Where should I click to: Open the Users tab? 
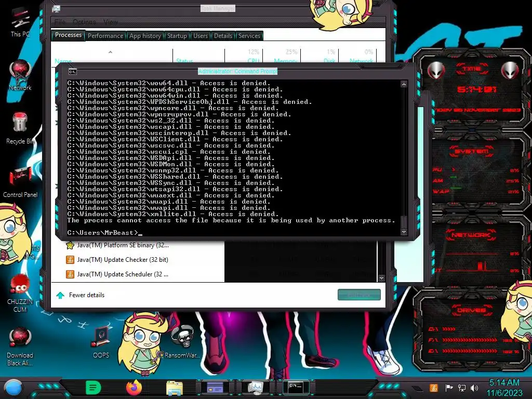(x=201, y=36)
